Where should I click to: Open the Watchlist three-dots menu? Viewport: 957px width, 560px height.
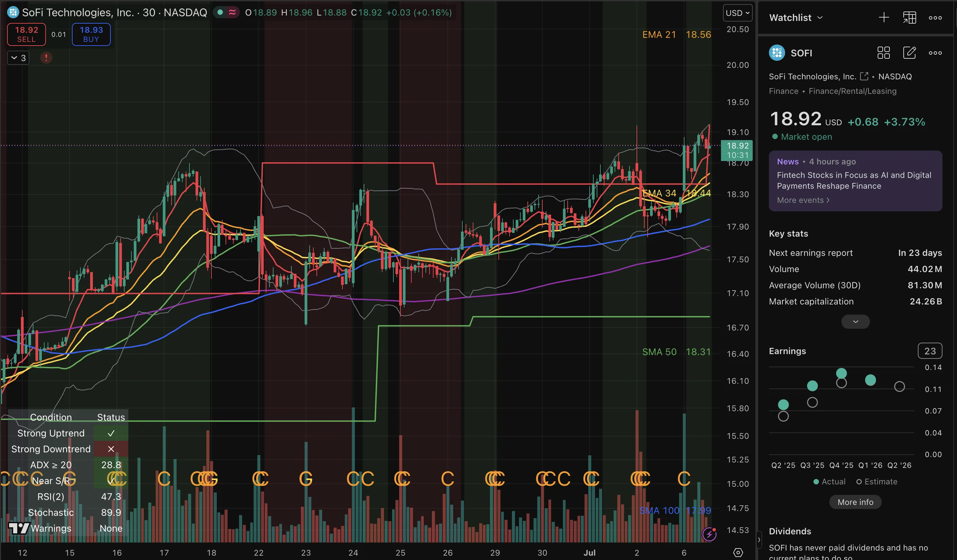(935, 18)
